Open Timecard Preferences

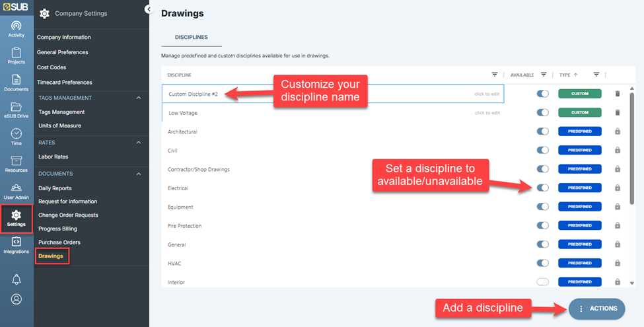(x=65, y=83)
